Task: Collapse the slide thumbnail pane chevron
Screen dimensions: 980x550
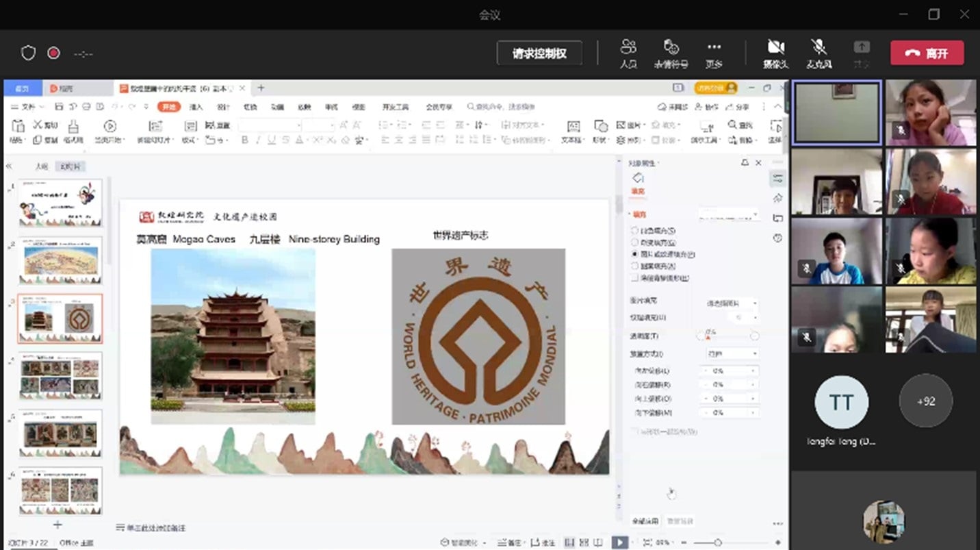Action: coord(9,166)
